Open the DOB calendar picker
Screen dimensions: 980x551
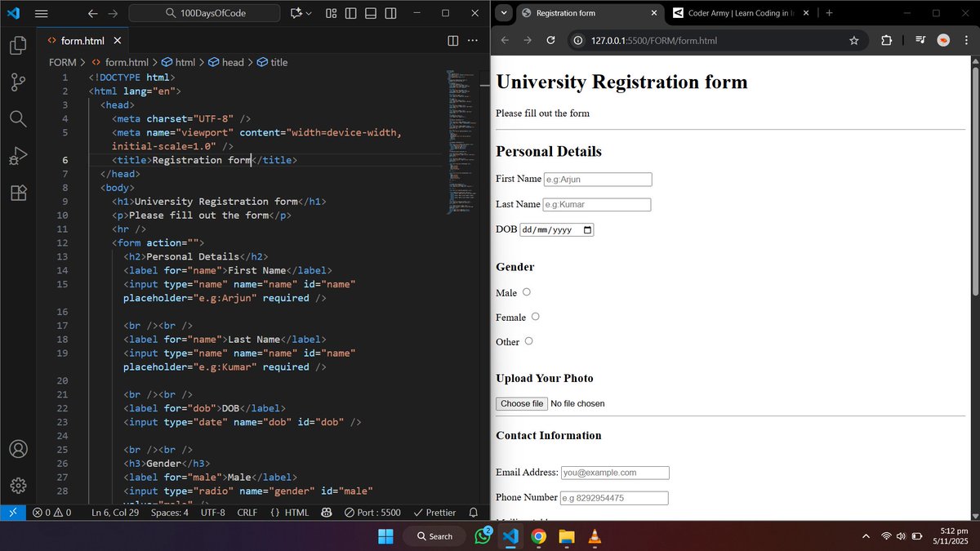pos(587,230)
